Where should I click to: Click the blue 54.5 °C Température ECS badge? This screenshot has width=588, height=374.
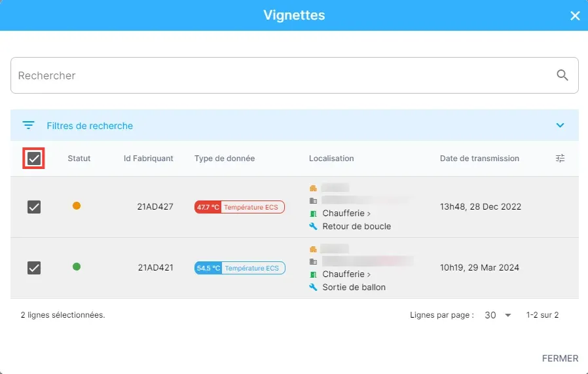(x=240, y=268)
